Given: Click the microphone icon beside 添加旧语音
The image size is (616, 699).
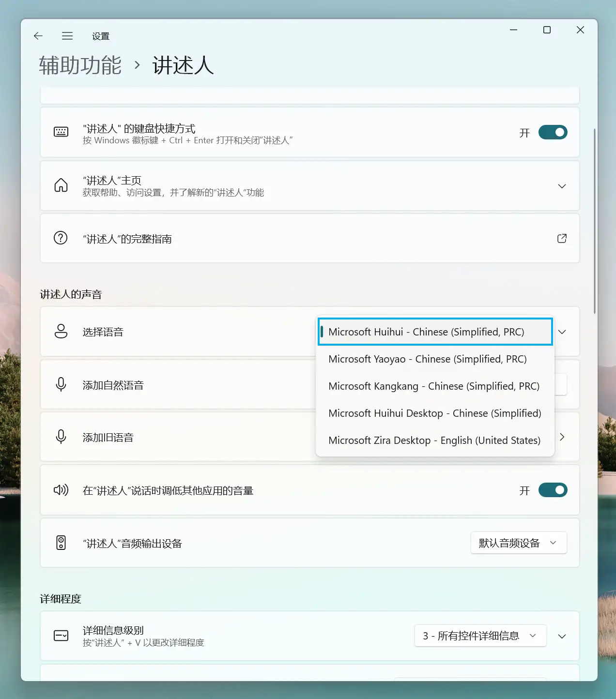Looking at the screenshot, I should point(61,437).
